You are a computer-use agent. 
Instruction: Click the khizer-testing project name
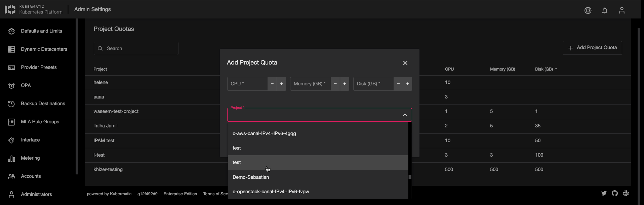[x=108, y=169]
